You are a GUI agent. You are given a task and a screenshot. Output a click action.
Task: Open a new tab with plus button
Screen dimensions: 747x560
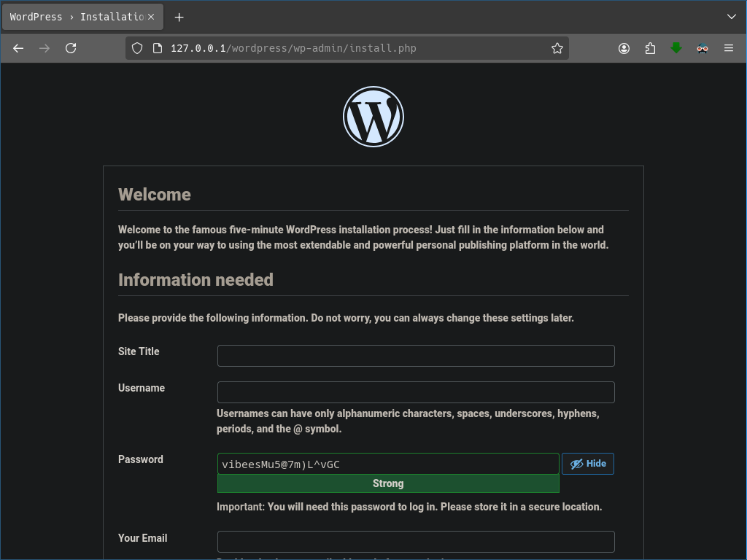[x=179, y=17]
